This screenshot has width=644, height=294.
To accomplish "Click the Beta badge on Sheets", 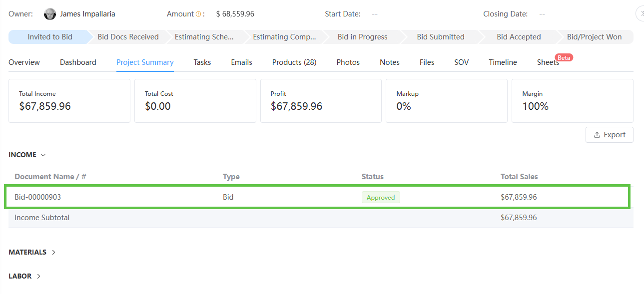I will (564, 58).
